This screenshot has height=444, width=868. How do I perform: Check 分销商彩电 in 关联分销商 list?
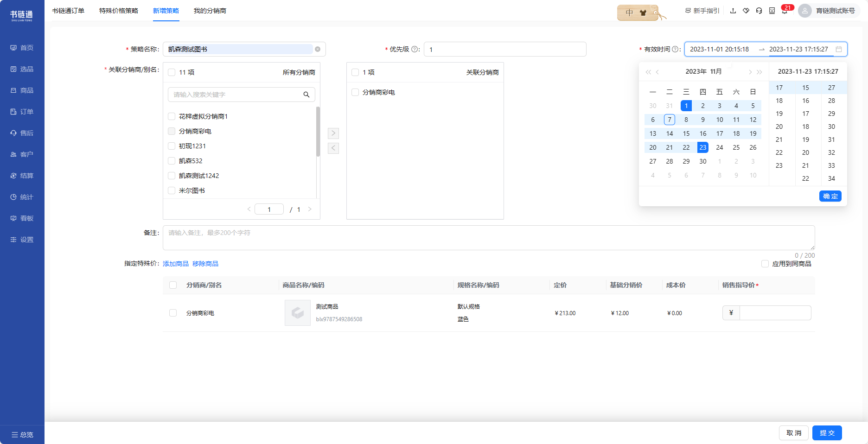coord(355,92)
